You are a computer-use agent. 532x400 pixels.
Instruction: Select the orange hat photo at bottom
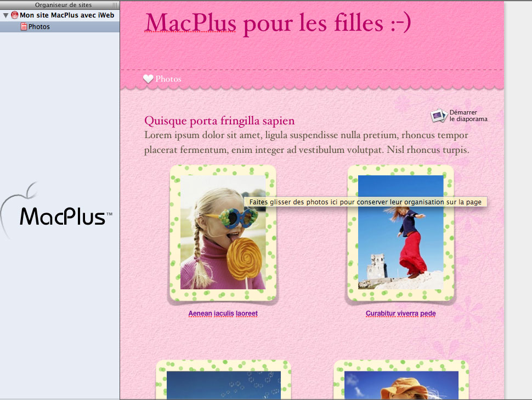point(401,385)
